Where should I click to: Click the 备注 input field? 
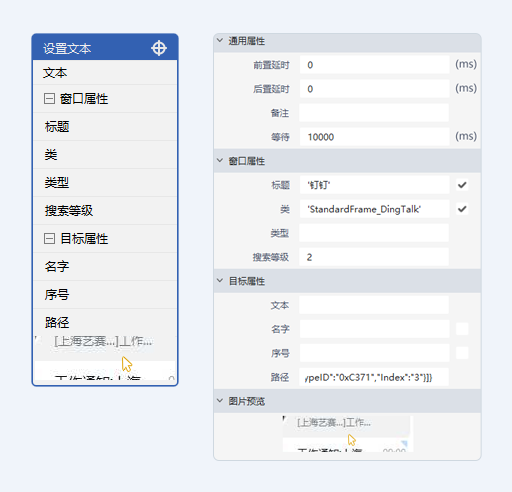coord(374,113)
